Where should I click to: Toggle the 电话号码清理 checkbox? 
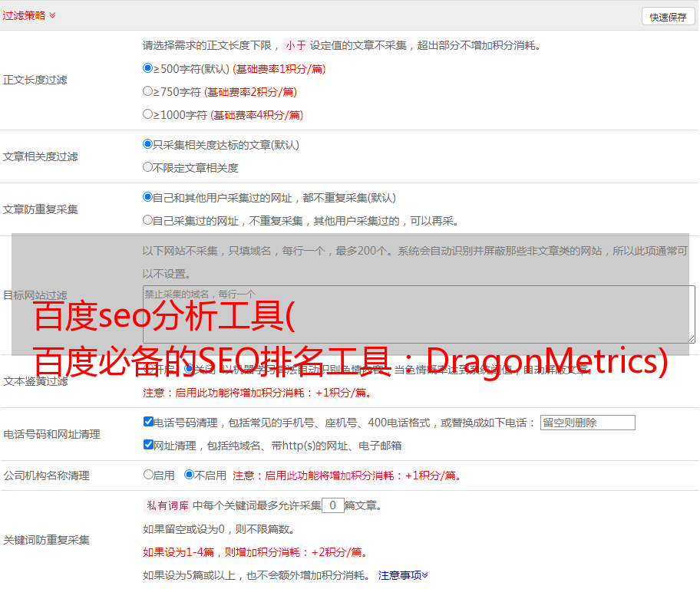click(x=148, y=422)
